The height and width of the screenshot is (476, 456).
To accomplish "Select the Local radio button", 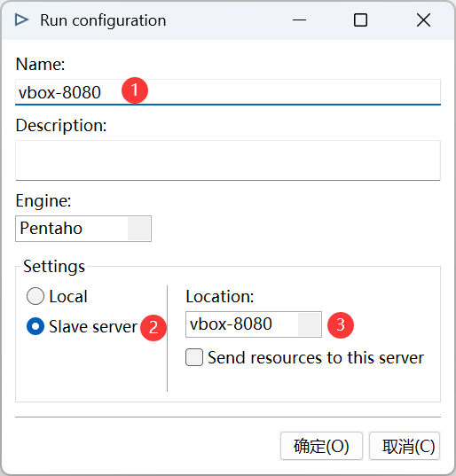I will point(35,296).
